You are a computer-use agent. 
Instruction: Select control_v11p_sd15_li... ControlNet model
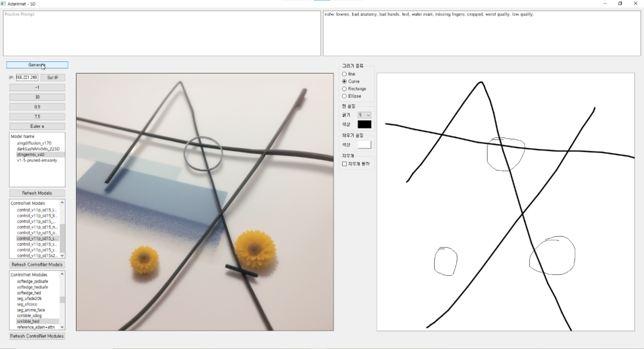(37, 215)
